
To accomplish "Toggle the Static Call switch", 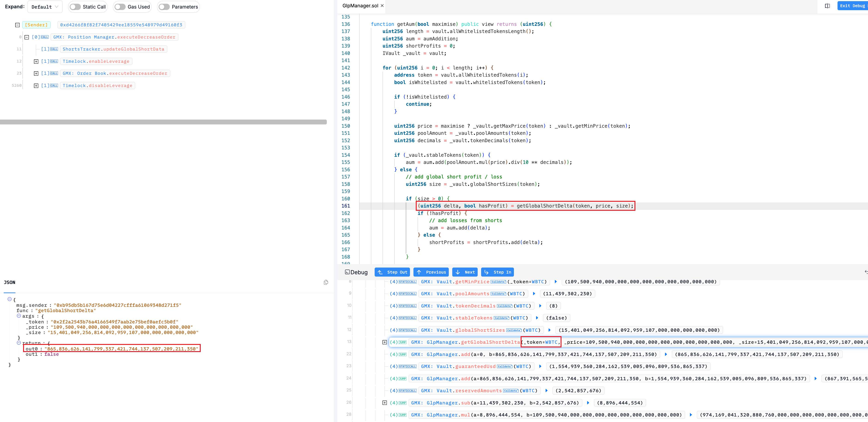I will pos(75,7).
